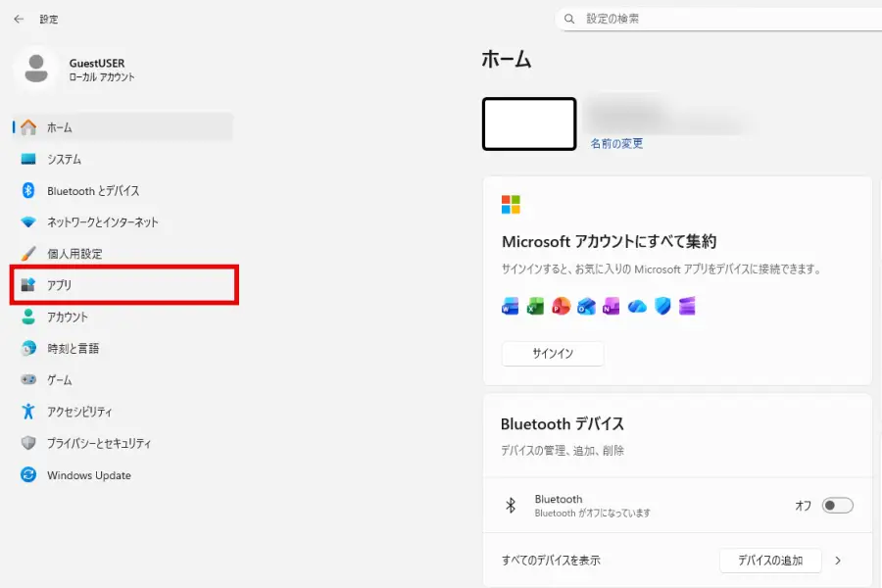This screenshot has width=882, height=588.
Task: Expand the デバイスの追加 chevron
Action: 838,560
